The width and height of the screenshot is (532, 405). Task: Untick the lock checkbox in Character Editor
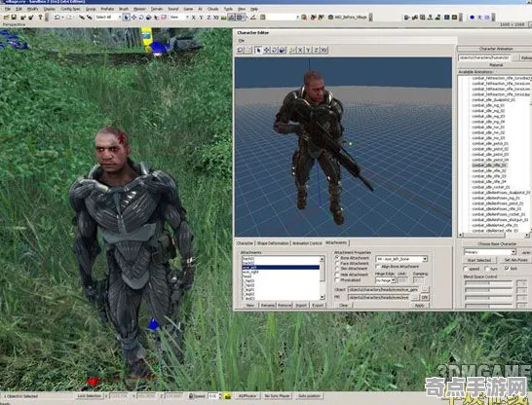(507, 269)
